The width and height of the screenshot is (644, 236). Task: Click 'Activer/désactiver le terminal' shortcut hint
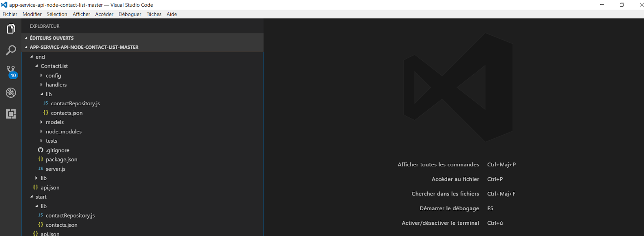pyautogui.click(x=440, y=223)
